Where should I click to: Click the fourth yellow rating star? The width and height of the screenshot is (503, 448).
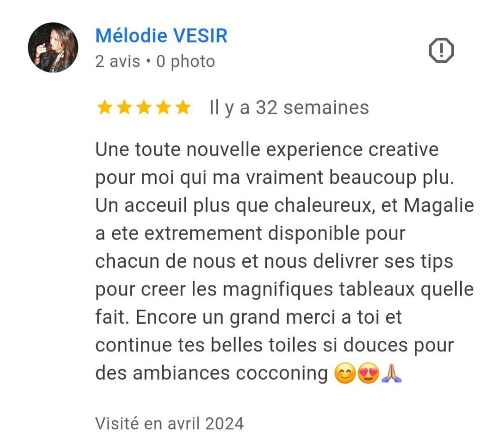164,107
